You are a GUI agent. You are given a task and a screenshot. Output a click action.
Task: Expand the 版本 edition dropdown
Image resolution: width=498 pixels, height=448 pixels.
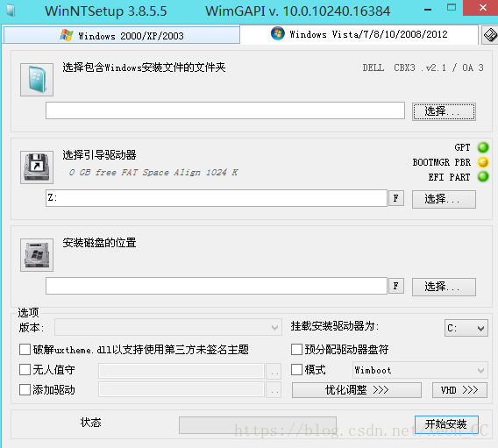point(168,327)
